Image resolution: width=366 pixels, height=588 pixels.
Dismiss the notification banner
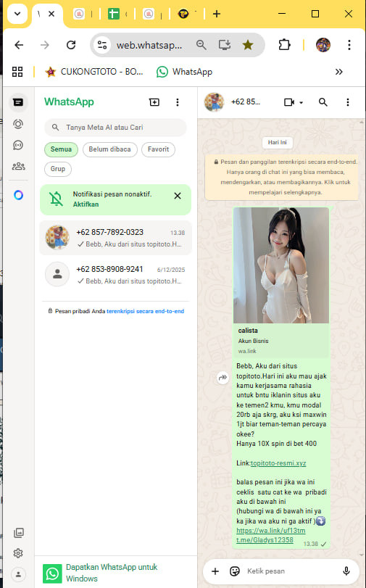pyautogui.click(x=178, y=196)
